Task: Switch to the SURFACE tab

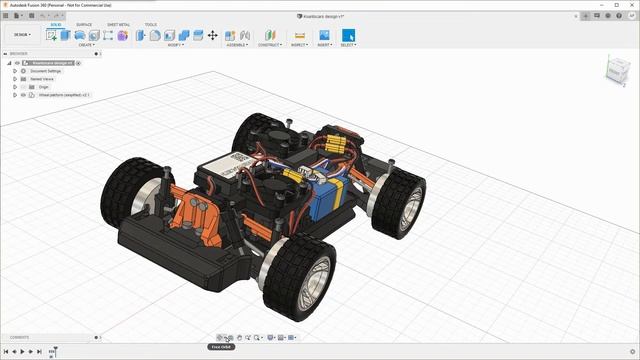Action: (x=84, y=24)
